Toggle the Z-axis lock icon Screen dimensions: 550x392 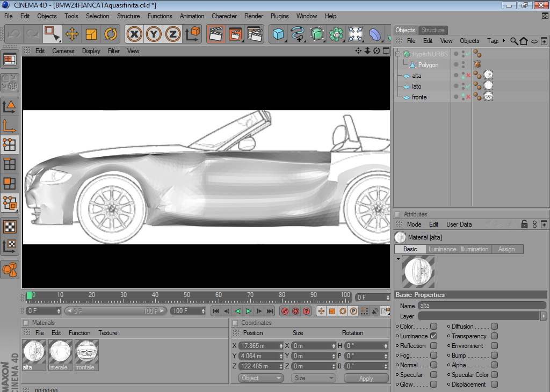click(172, 34)
